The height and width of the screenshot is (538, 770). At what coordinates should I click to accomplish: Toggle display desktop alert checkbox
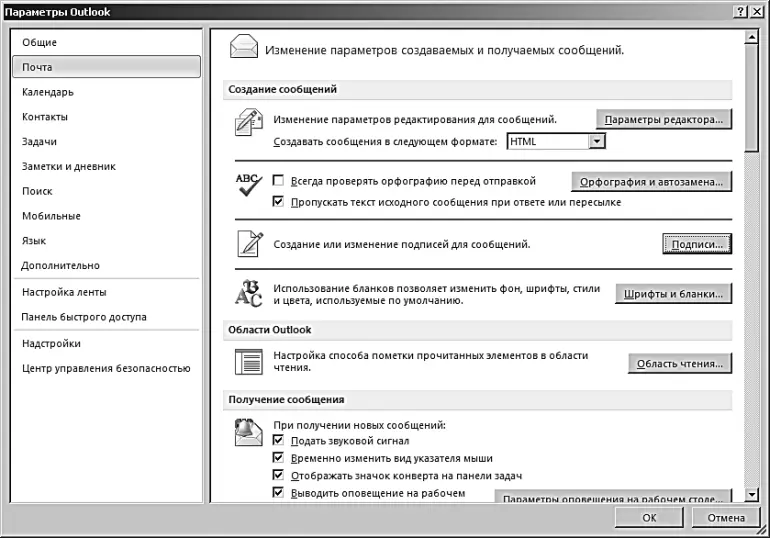pos(278,492)
